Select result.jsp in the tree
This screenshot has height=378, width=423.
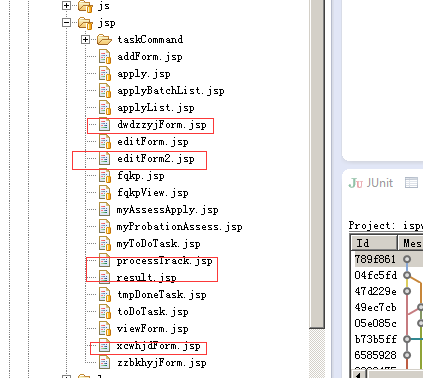click(146, 278)
